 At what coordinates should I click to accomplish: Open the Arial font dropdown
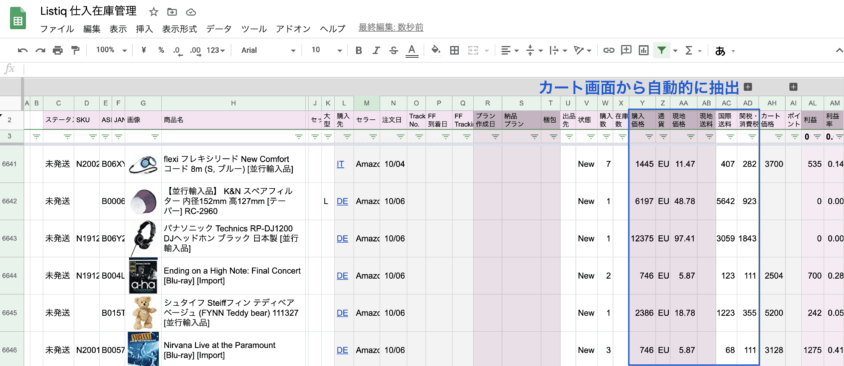coord(269,50)
